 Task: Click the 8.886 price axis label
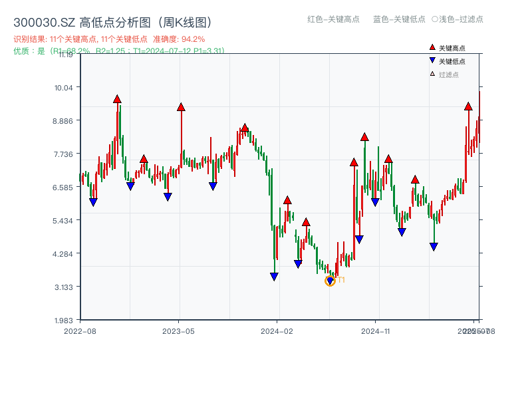tap(63, 121)
